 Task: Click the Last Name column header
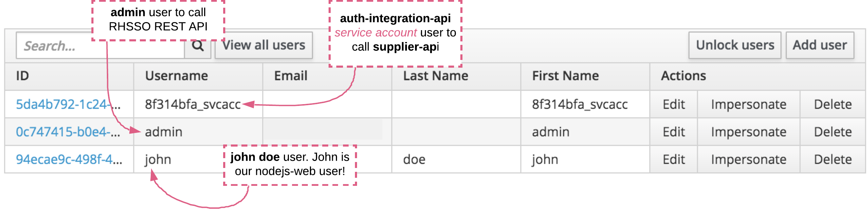click(435, 76)
